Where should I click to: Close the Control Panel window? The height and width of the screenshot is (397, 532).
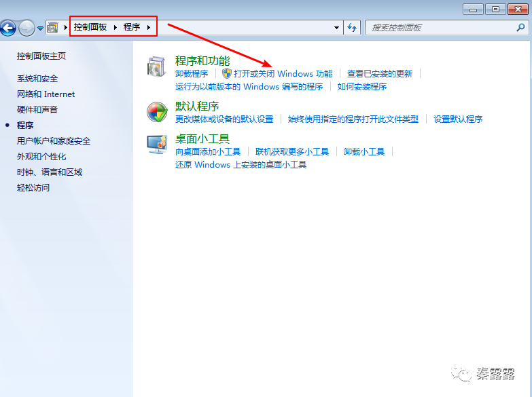[x=518, y=9]
